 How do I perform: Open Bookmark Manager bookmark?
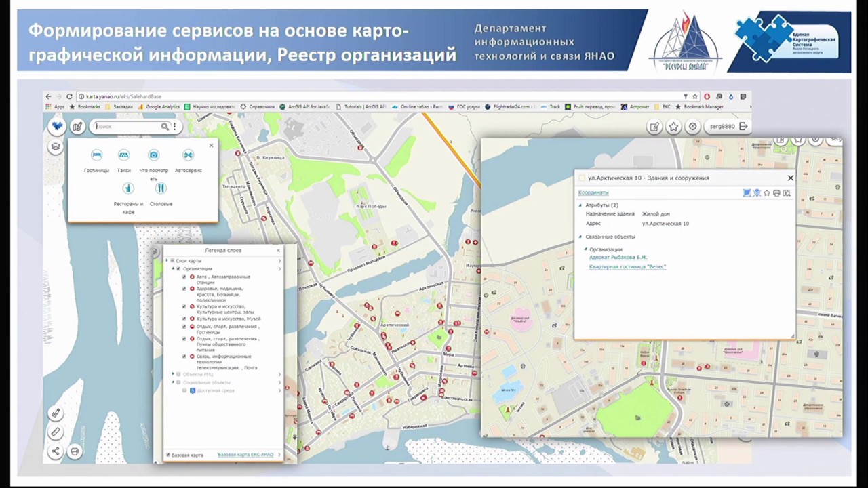pyautogui.click(x=699, y=107)
